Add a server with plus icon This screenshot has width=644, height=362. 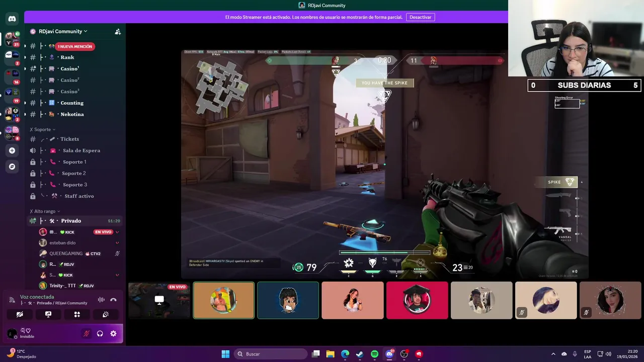click(12, 150)
